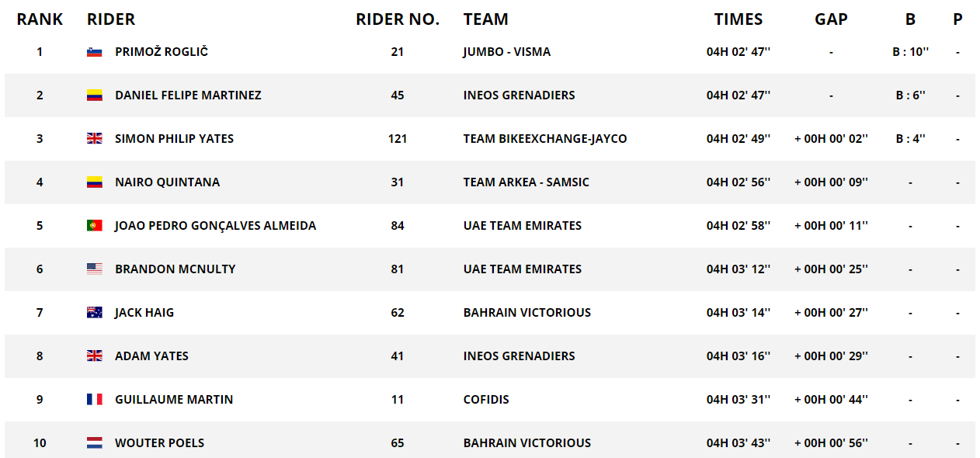Viewport: 980px width, 458px height.
Task: Select Team Arkea - Samsic team name
Action: (x=526, y=182)
